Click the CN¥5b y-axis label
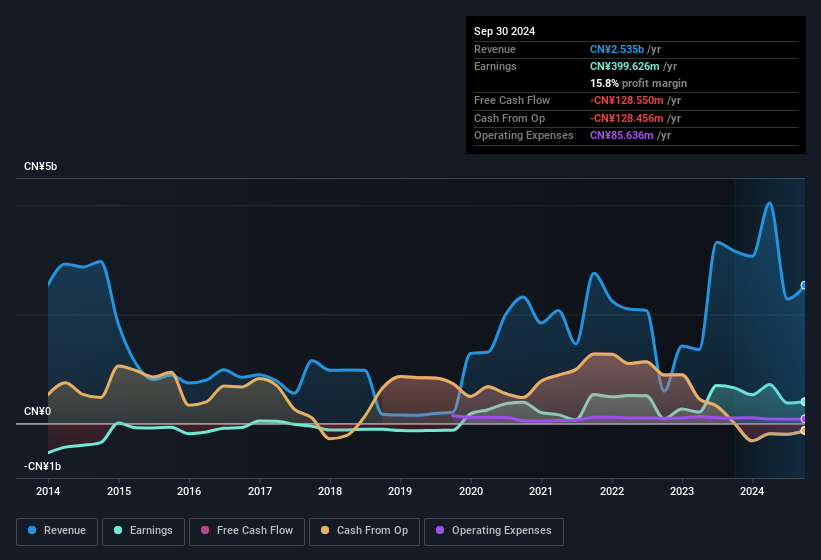This screenshot has height=560, width=821. click(40, 166)
